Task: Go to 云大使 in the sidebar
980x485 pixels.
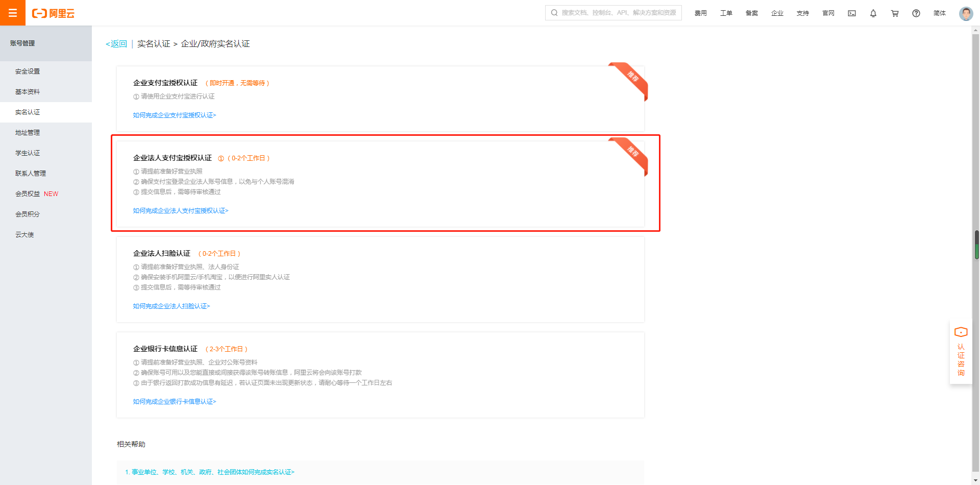Action: point(46,235)
